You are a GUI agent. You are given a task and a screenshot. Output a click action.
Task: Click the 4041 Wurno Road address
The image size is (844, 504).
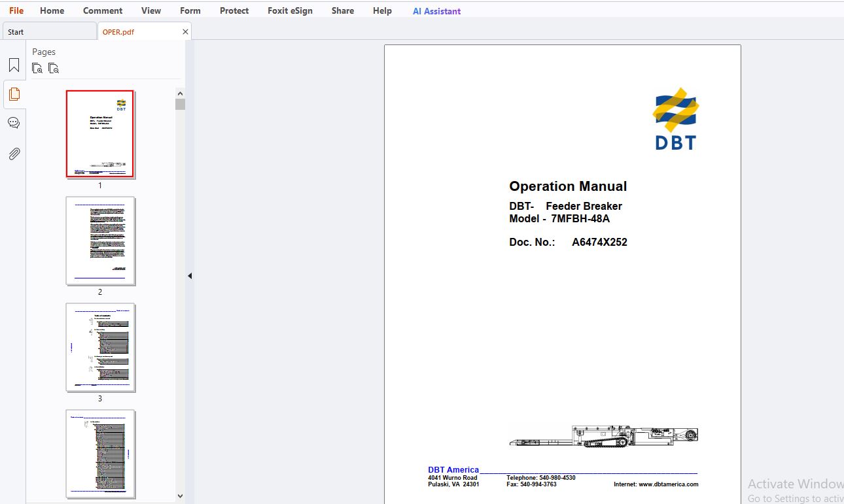[453, 478]
